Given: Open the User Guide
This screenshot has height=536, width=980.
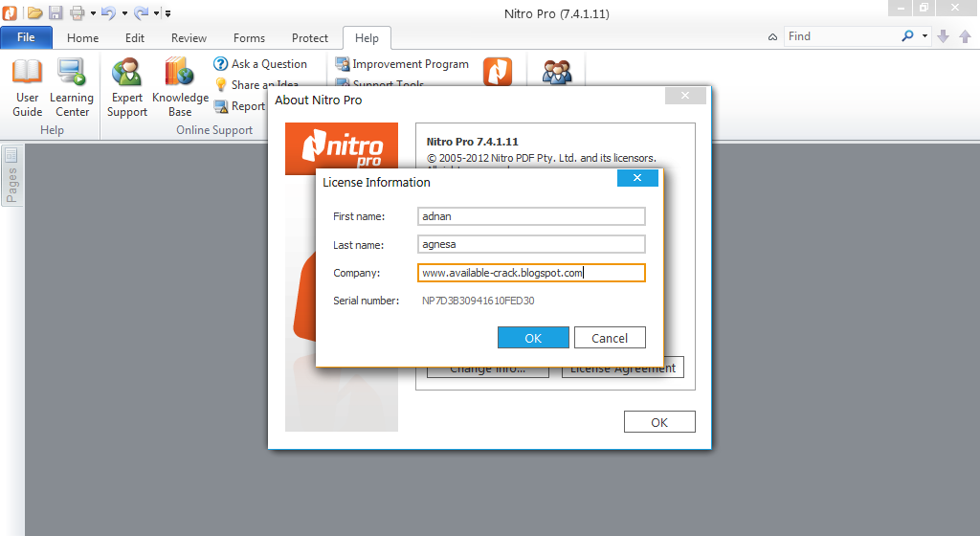Looking at the screenshot, I should point(27,87).
